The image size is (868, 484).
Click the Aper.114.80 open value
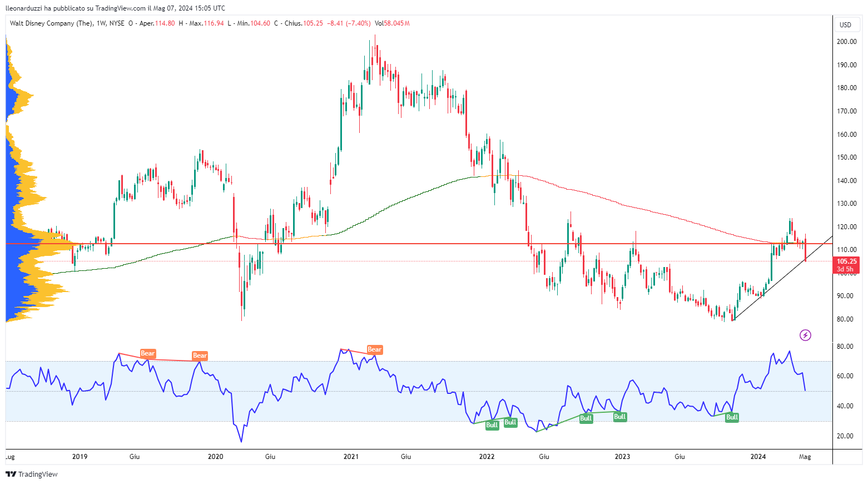pos(157,23)
